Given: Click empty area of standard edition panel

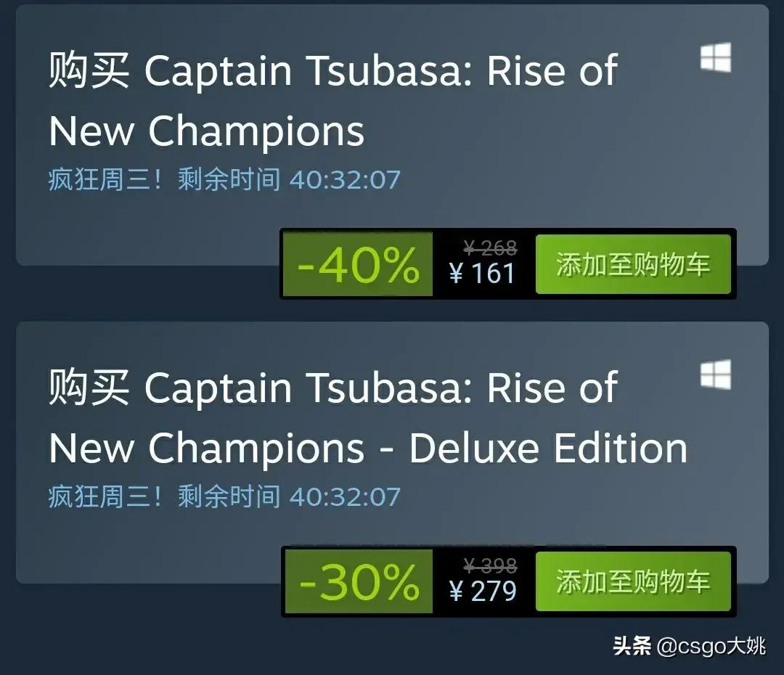Looking at the screenshot, I should [145, 232].
